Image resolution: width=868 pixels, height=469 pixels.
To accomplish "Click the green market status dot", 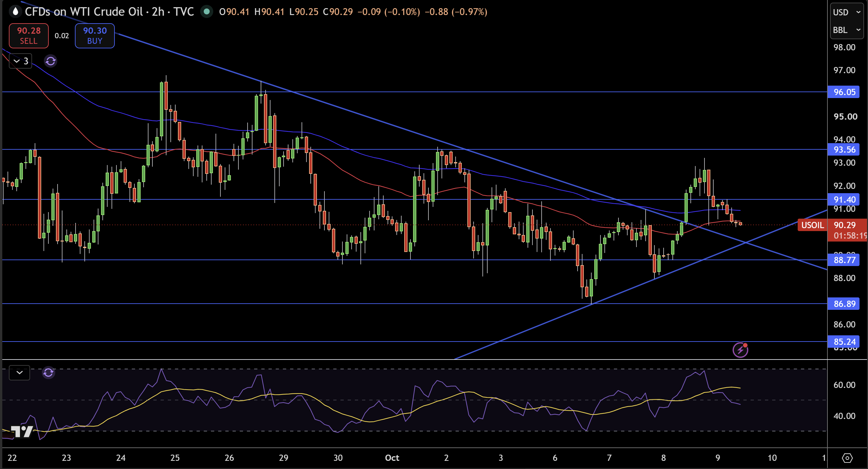I will (207, 12).
